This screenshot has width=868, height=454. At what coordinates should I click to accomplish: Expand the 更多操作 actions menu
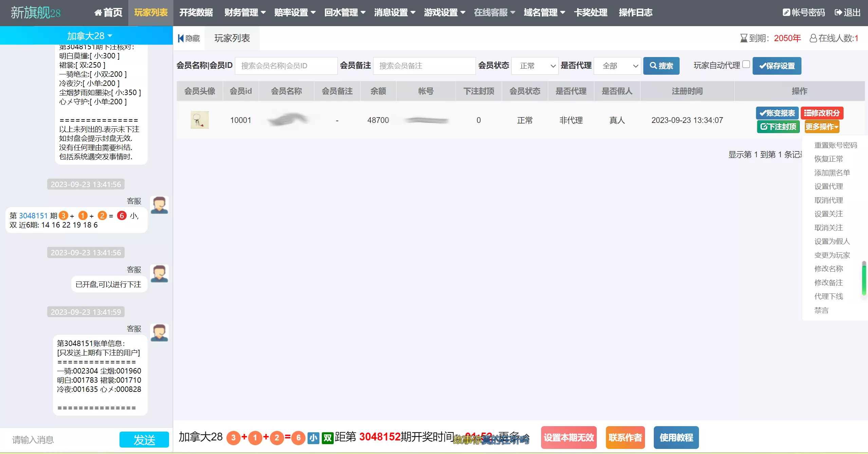(822, 126)
